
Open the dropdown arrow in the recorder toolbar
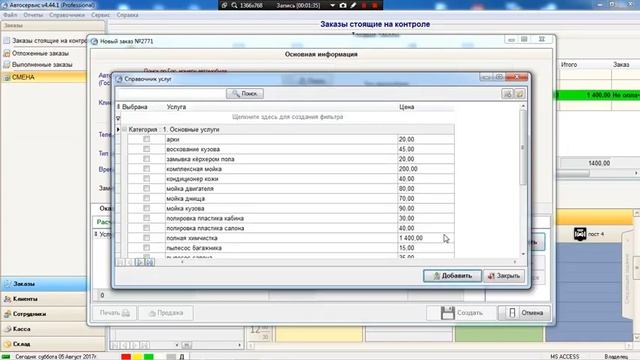tap(333, 5)
